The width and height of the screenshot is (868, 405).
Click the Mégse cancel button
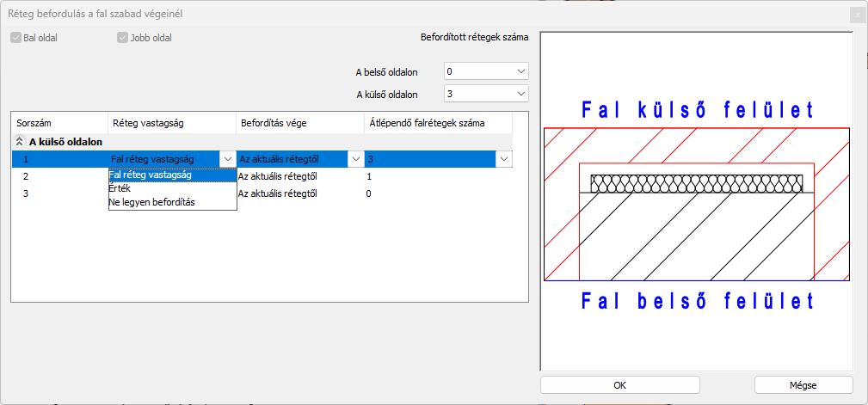click(803, 385)
